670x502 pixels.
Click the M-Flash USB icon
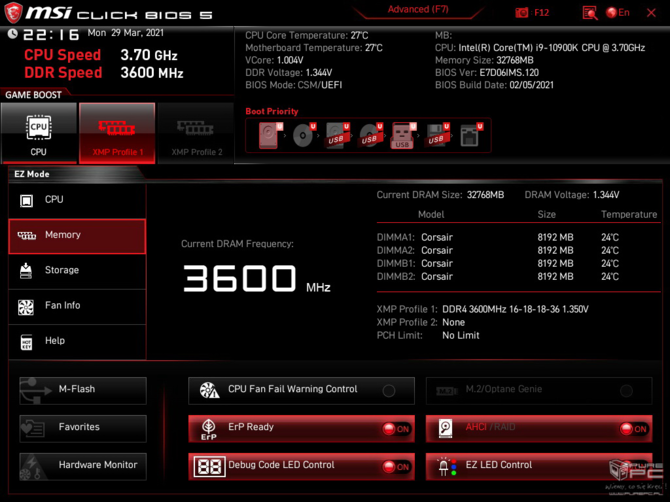click(x=35, y=390)
